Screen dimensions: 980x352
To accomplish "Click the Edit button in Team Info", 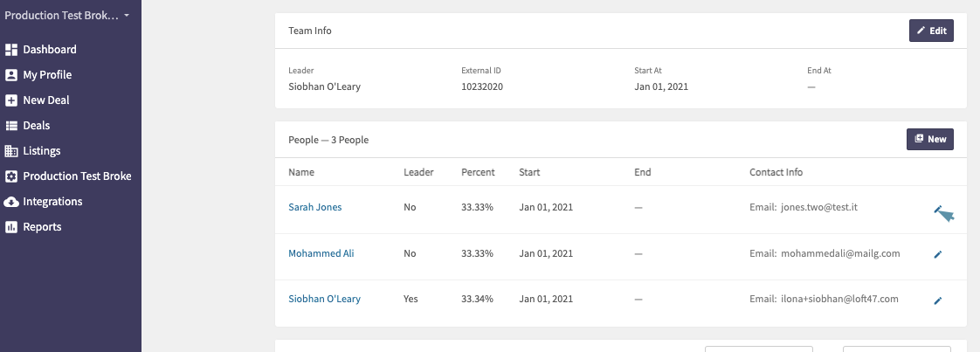I will (931, 31).
